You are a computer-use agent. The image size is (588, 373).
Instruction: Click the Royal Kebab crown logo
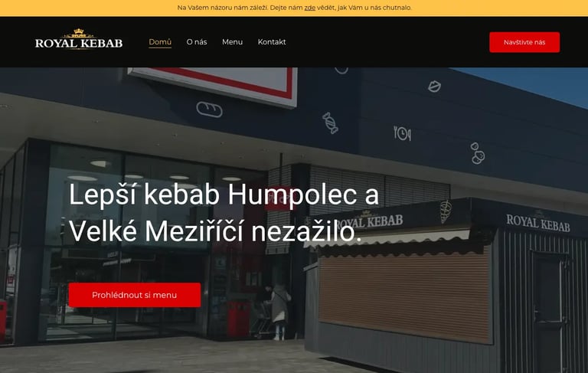tap(79, 39)
